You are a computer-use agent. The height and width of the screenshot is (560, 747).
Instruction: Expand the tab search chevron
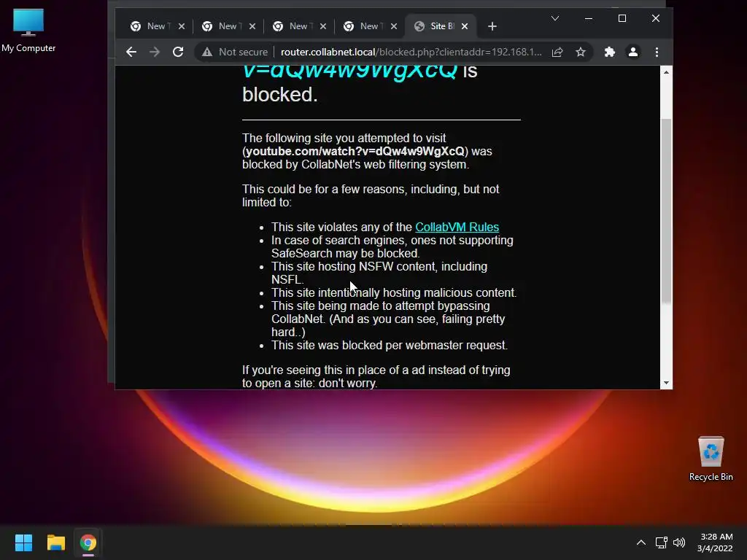(555, 18)
